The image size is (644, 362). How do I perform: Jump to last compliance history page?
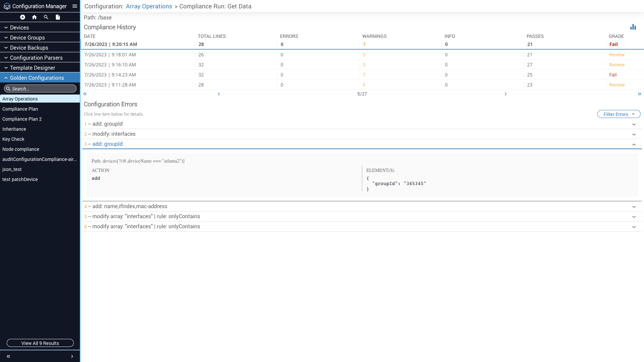(x=639, y=94)
